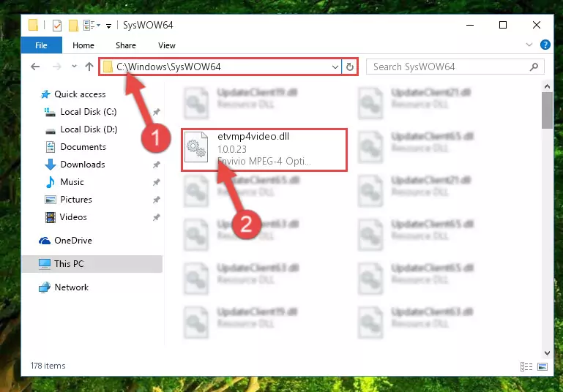
Task: Go up one folder level
Action: click(89, 67)
